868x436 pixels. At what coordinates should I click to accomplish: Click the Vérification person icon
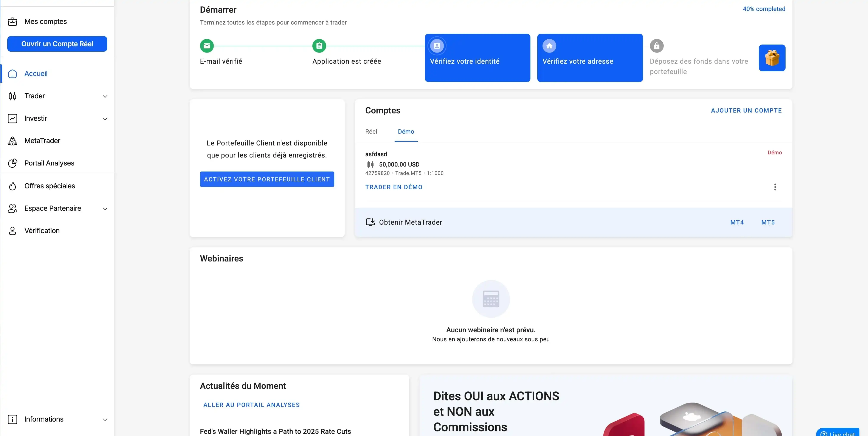[x=12, y=231]
